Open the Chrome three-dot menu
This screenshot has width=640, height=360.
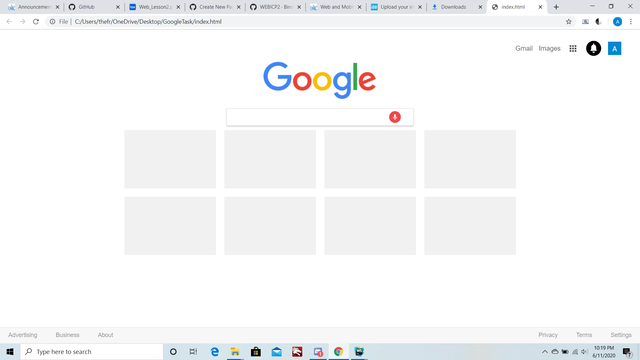point(631,22)
